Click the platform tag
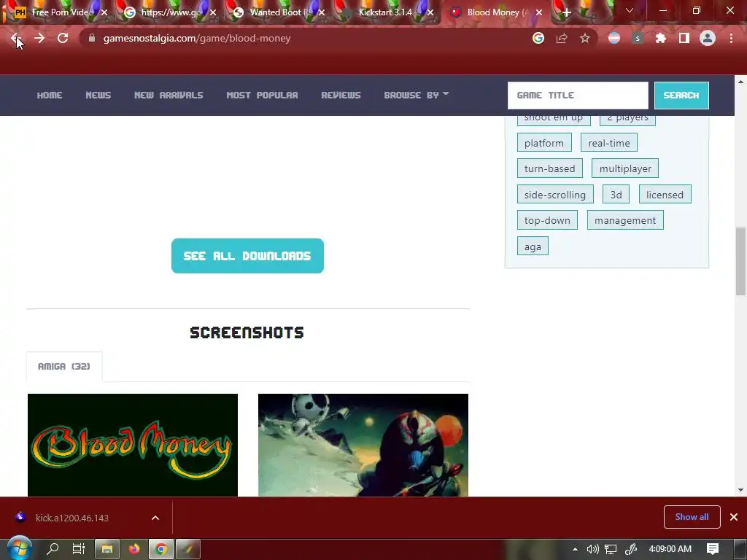The height and width of the screenshot is (560, 747). coord(544,143)
